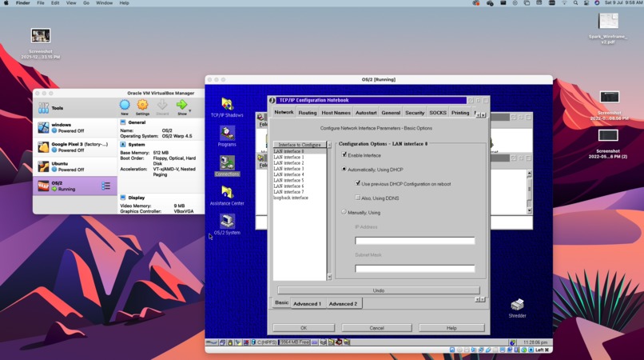Screen dimensions: 644x360
Task: Open the Programs desktop icon
Action: pyautogui.click(x=227, y=134)
